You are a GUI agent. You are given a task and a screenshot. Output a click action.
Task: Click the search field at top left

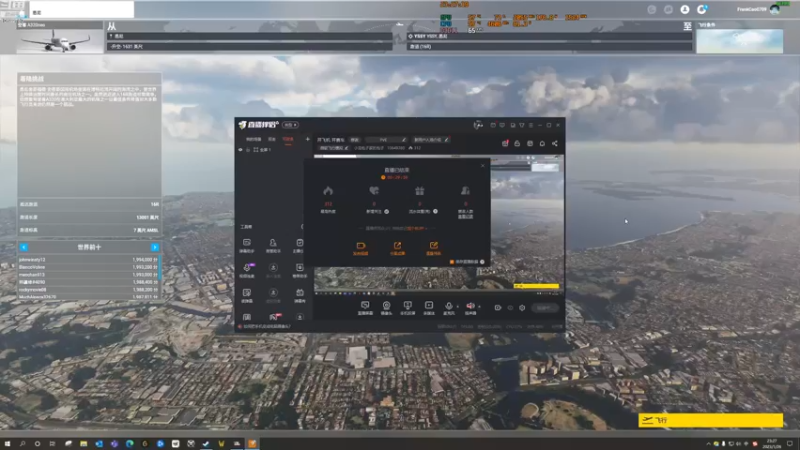coord(82,9)
